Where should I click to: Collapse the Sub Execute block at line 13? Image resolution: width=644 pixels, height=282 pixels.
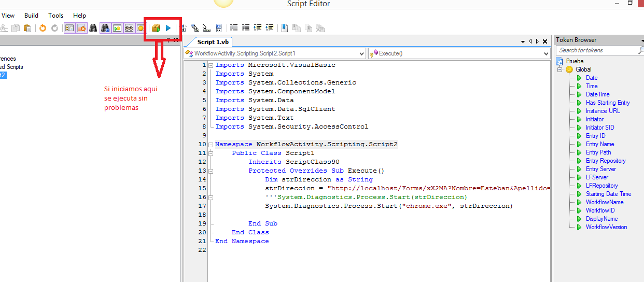211,171
